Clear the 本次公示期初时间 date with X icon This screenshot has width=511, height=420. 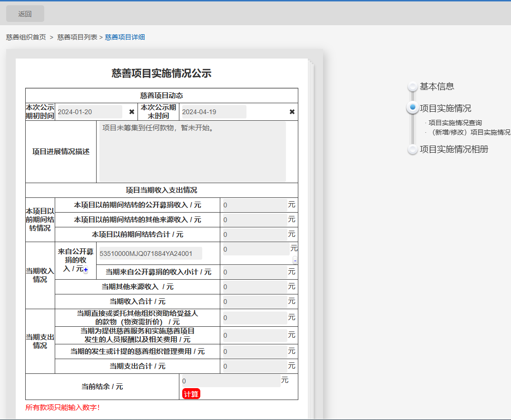(x=132, y=112)
